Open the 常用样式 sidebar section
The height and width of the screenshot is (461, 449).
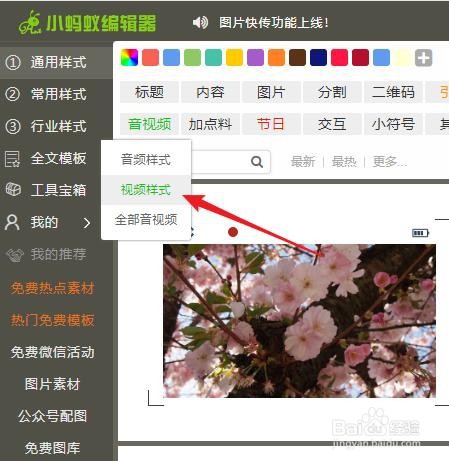(x=56, y=94)
